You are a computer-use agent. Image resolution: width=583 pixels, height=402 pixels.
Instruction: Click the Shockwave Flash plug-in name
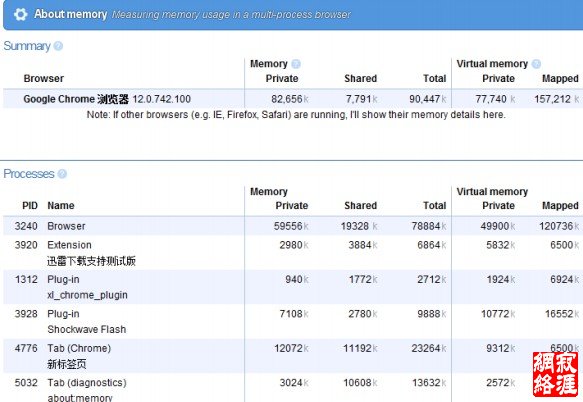click(87, 329)
